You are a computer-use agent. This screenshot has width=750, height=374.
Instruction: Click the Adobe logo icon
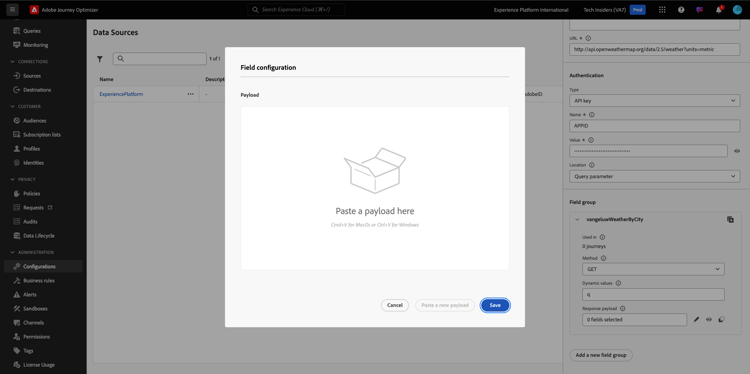pyautogui.click(x=34, y=10)
